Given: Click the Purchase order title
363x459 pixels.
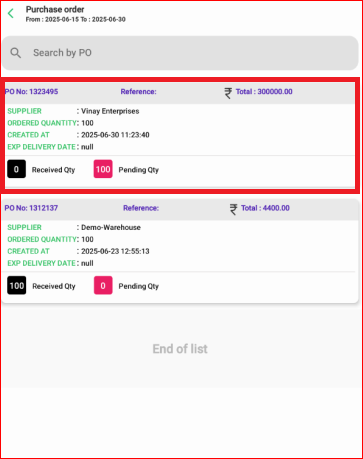Looking at the screenshot, I should click(55, 9).
